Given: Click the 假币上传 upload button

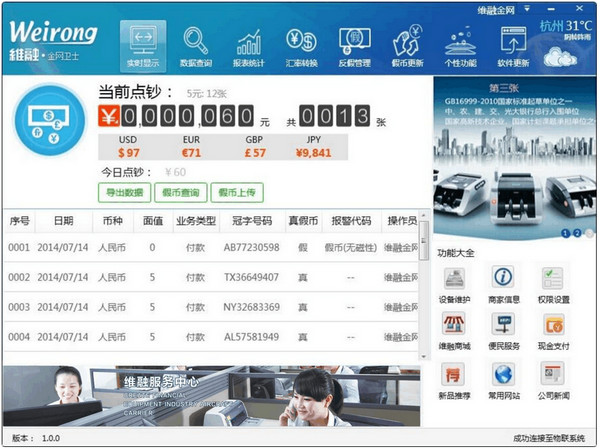Looking at the screenshot, I should pos(237,192).
